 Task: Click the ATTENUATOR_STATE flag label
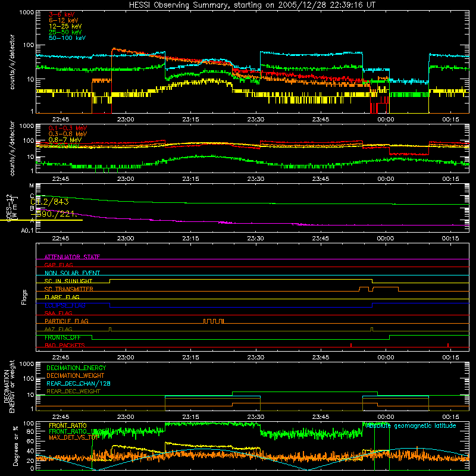tap(72, 257)
